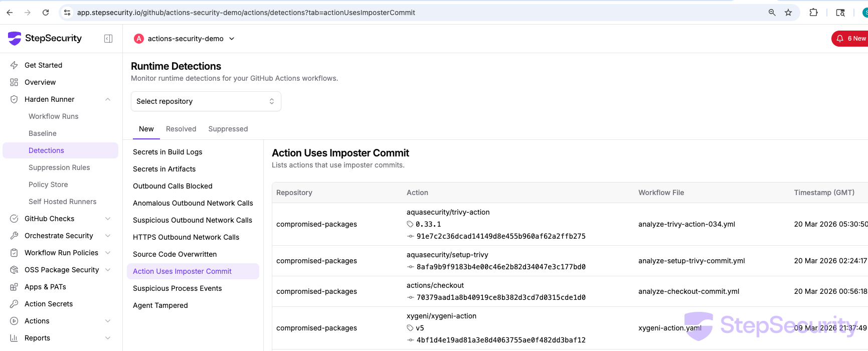Click the Harden Runner shield icon

[x=14, y=99]
